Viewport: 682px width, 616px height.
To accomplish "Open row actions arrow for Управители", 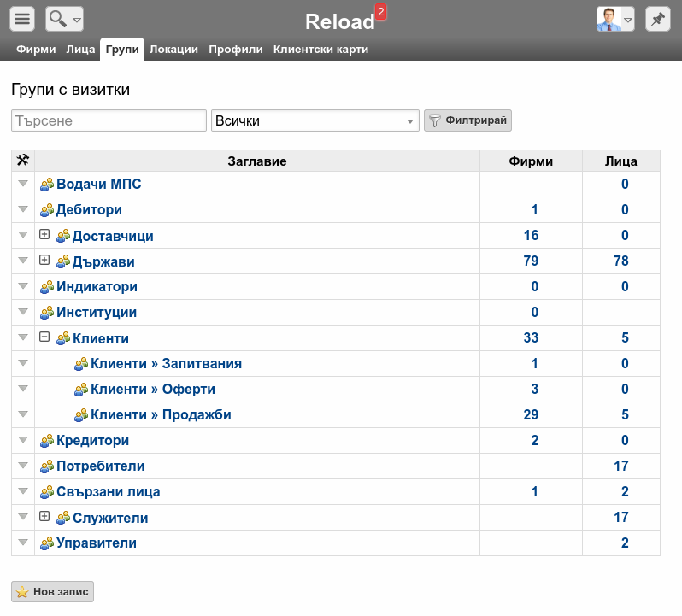I will click(23, 543).
